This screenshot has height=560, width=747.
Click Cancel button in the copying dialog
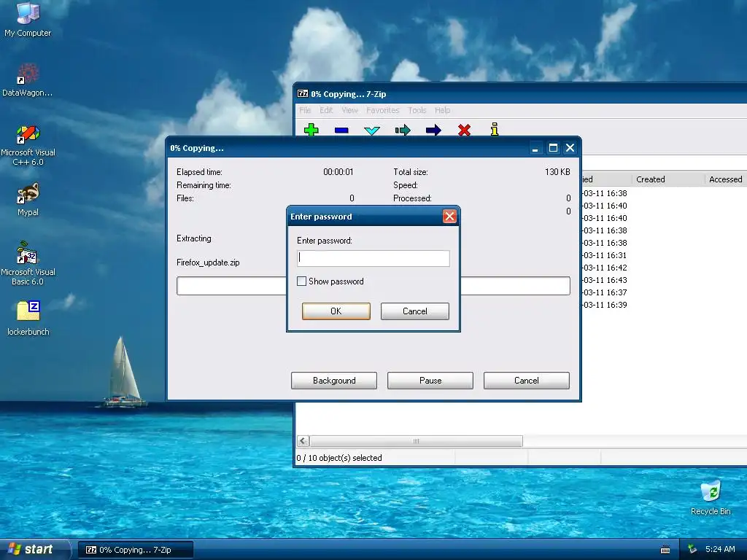(x=527, y=381)
